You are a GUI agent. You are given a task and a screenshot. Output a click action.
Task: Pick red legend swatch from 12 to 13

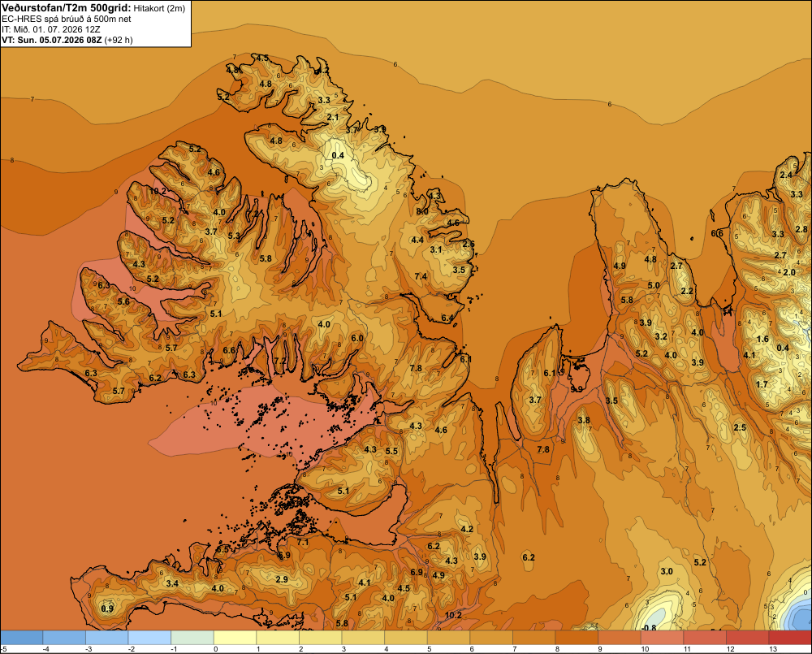coord(748,637)
